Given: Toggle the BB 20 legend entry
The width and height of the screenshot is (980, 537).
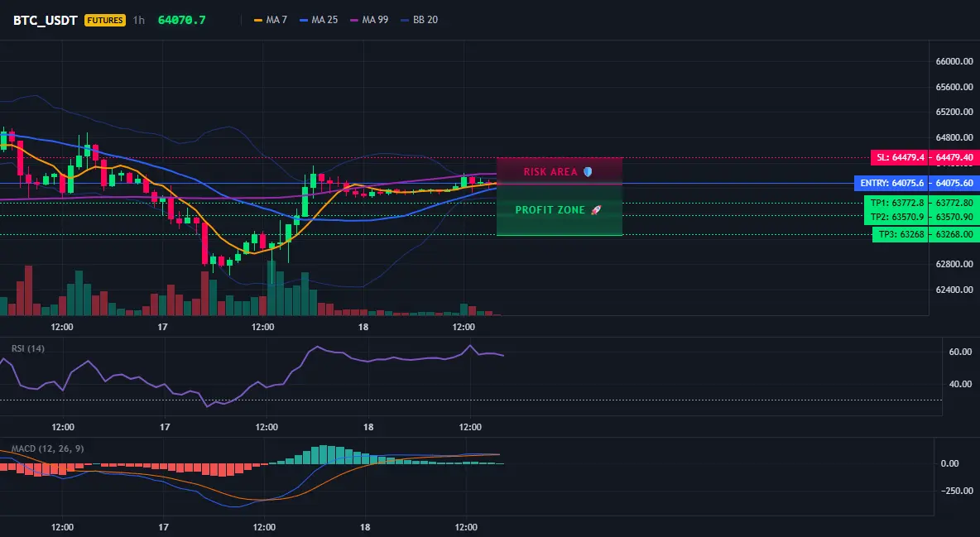Looking at the screenshot, I should (420, 20).
